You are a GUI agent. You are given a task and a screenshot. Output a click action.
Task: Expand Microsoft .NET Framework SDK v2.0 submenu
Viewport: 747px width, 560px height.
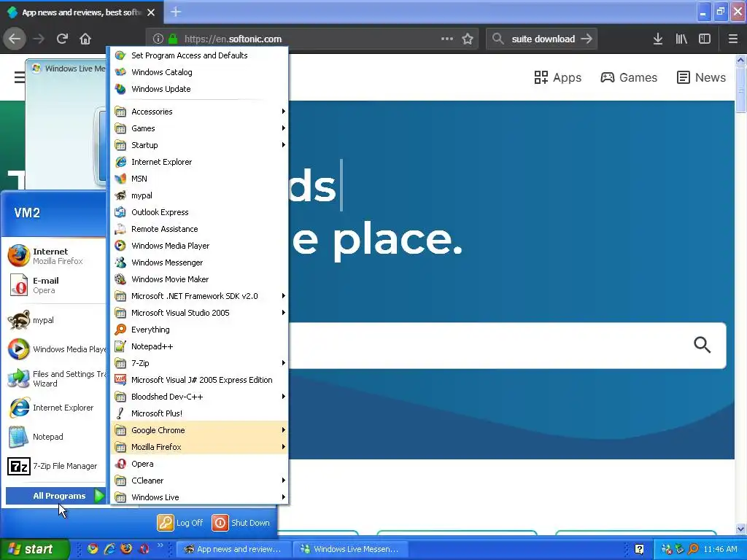tap(199, 296)
